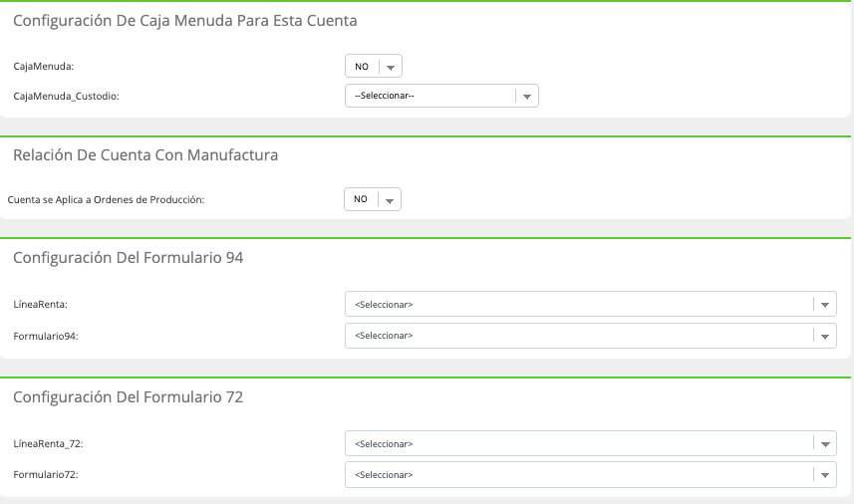Click the 'Configuración Del Formulario 94' section heading

click(x=128, y=257)
